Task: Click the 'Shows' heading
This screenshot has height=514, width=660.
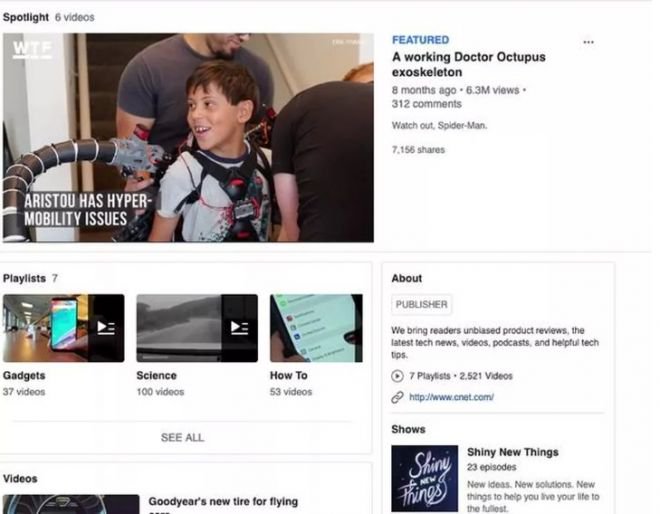Action: pyautogui.click(x=408, y=429)
